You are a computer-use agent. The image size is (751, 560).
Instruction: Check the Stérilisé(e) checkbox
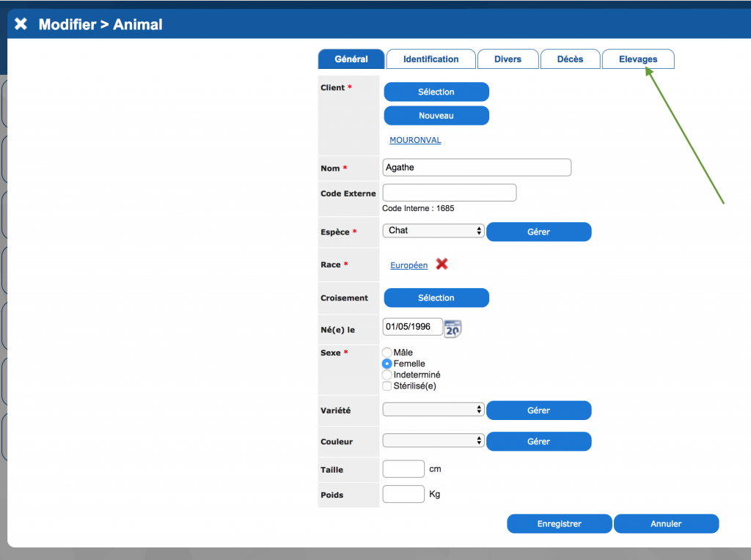coord(387,386)
